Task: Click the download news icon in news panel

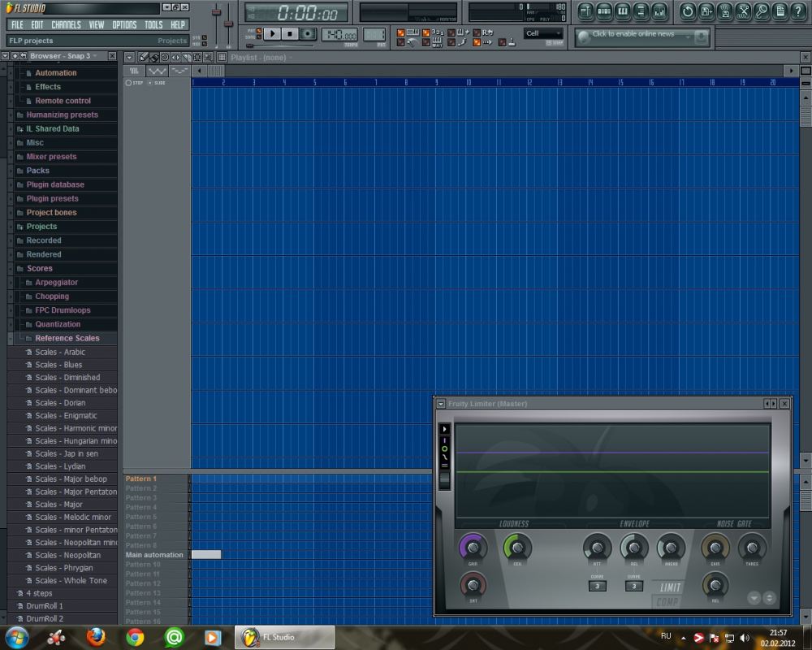Action: 702,37
